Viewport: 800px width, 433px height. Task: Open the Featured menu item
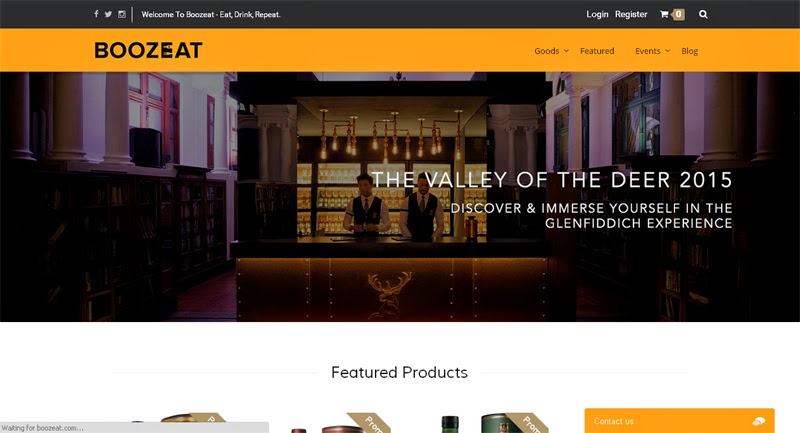[597, 51]
